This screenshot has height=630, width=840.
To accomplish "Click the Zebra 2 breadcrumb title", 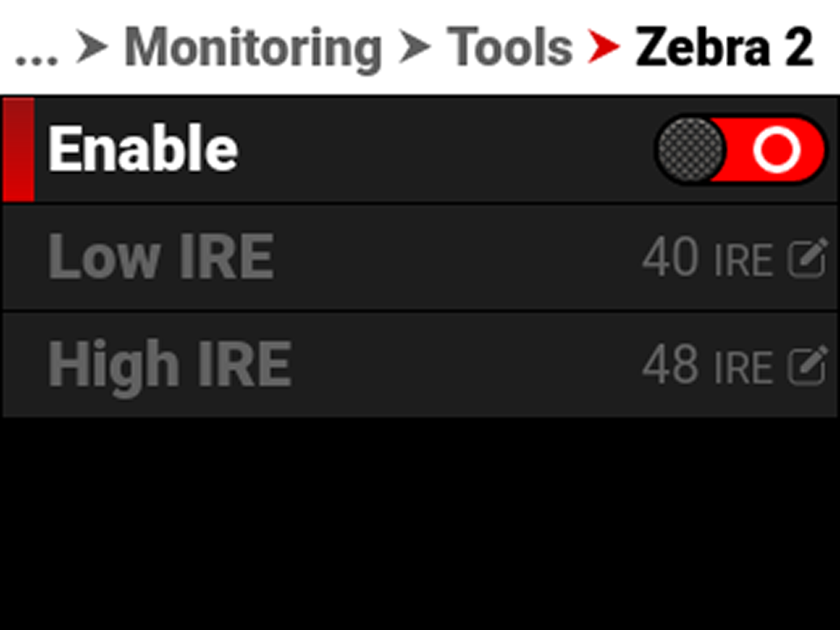I will tap(724, 48).
